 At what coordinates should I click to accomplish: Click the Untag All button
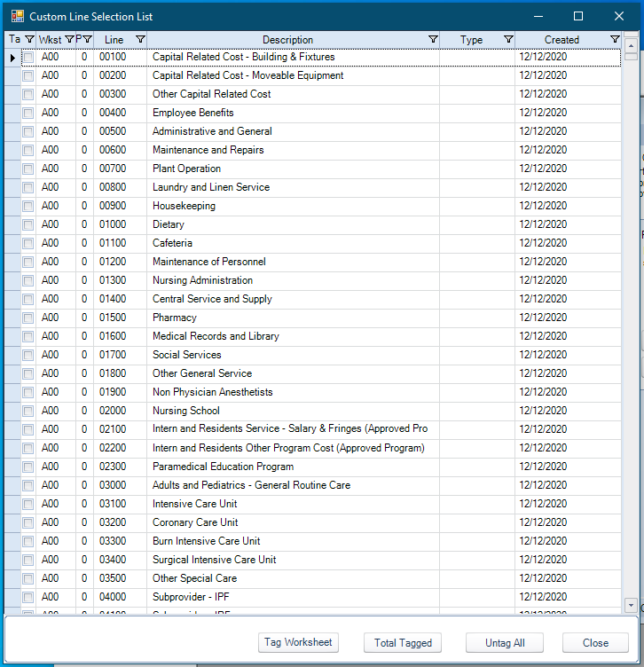click(505, 642)
